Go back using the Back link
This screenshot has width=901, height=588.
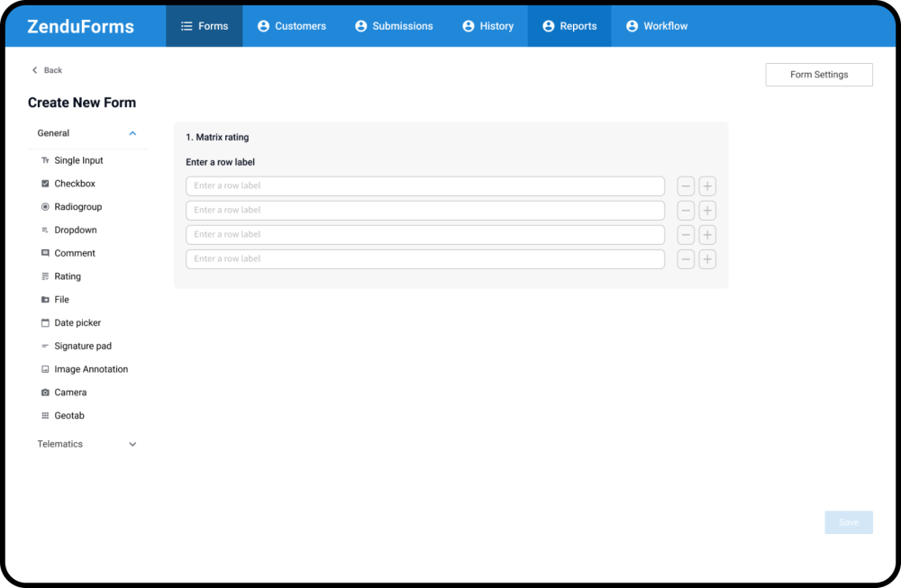48,70
